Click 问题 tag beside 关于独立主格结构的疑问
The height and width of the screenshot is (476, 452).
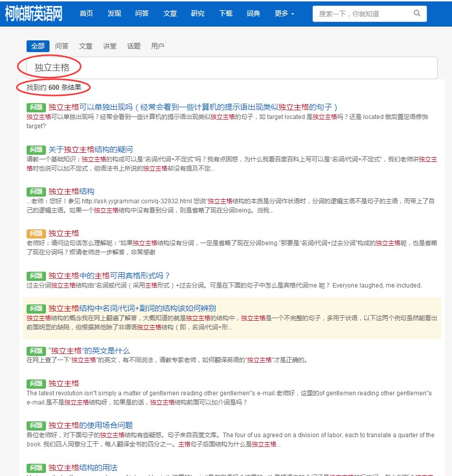(36, 150)
